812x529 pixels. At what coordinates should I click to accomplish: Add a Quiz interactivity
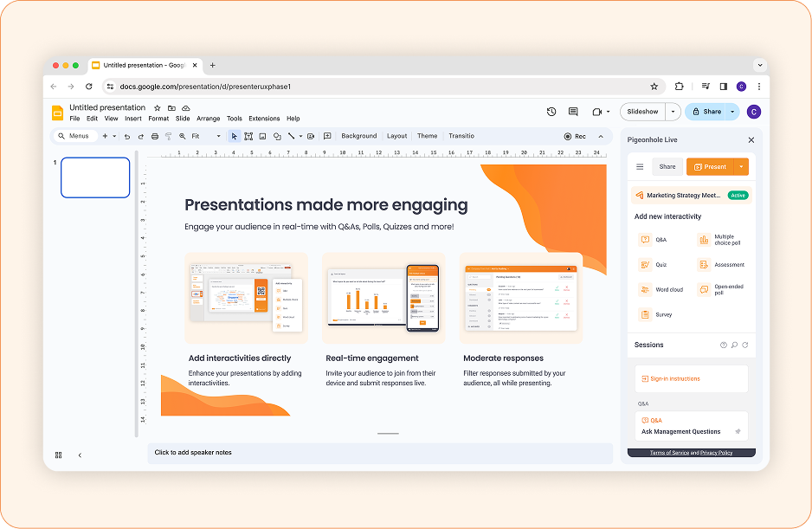point(653,265)
